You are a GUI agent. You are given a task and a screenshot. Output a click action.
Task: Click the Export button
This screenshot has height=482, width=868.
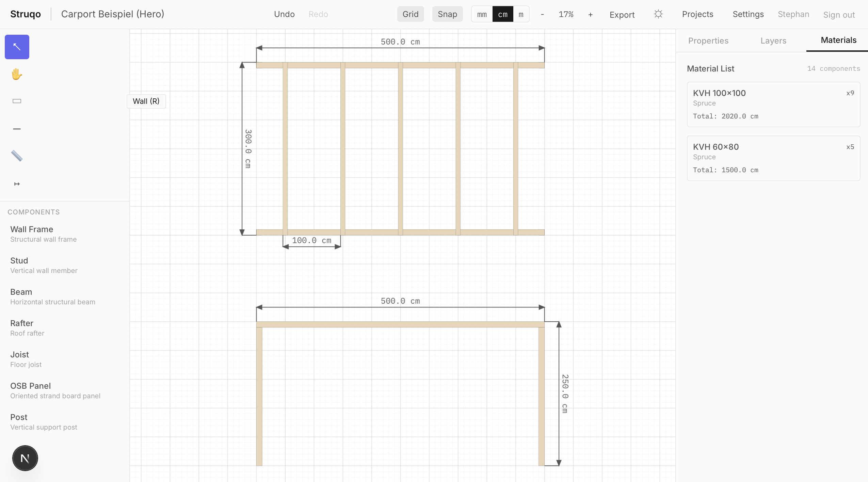(x=622, y=15)
